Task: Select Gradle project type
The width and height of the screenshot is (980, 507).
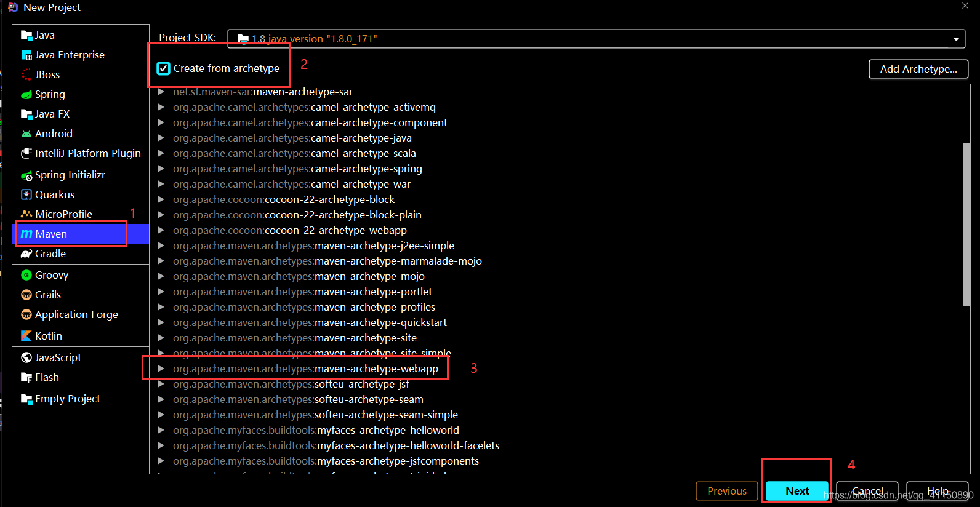Action: coord(81,253)
